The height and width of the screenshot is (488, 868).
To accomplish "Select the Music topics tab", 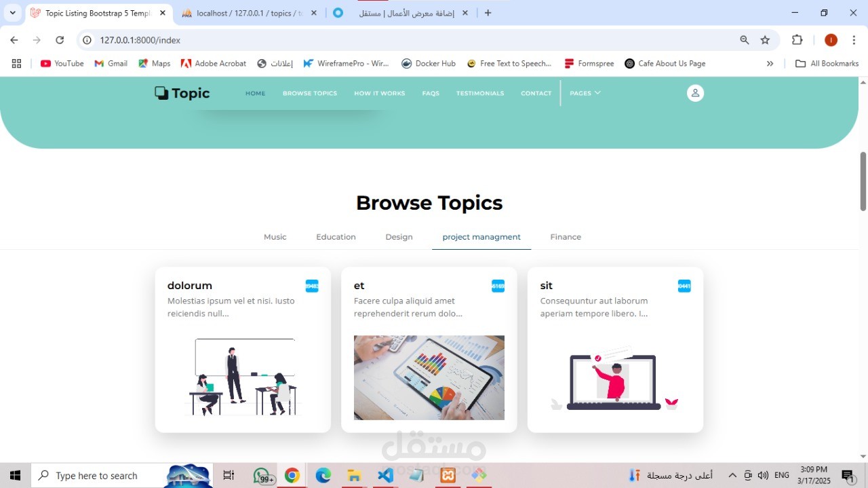I will coord(275,237).
